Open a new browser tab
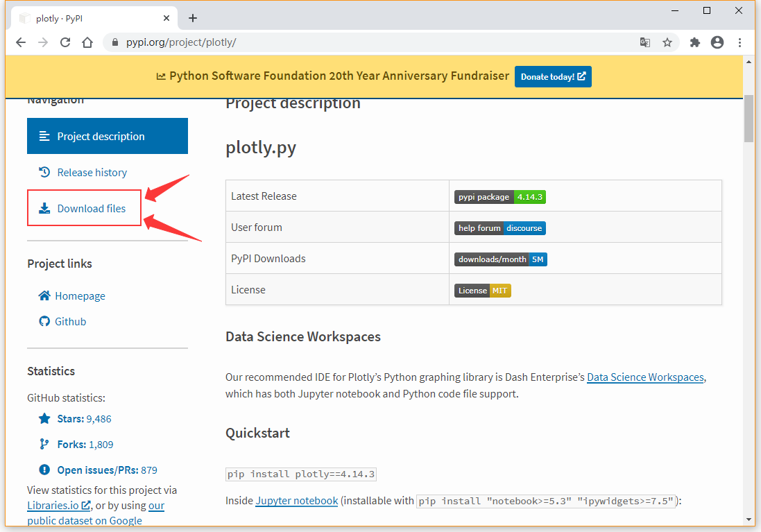 click(x=193, y=18)
